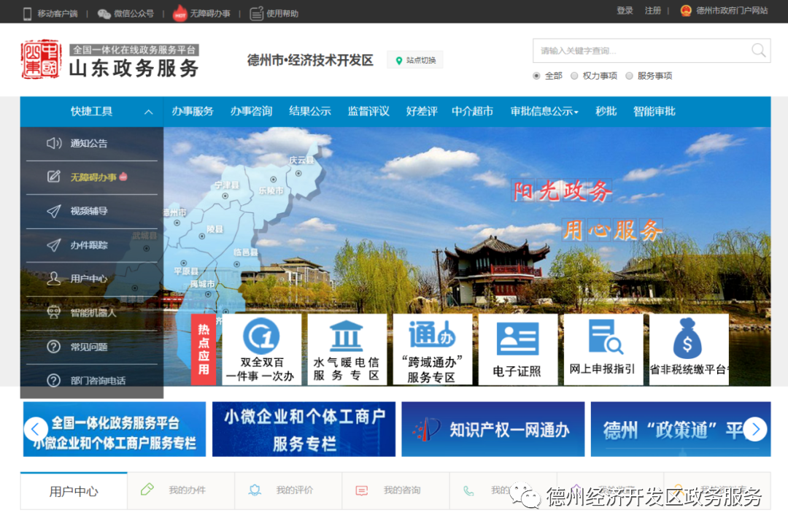Click the HOT barrier-free service icon
788x532 pixels.
click(179, 14)
